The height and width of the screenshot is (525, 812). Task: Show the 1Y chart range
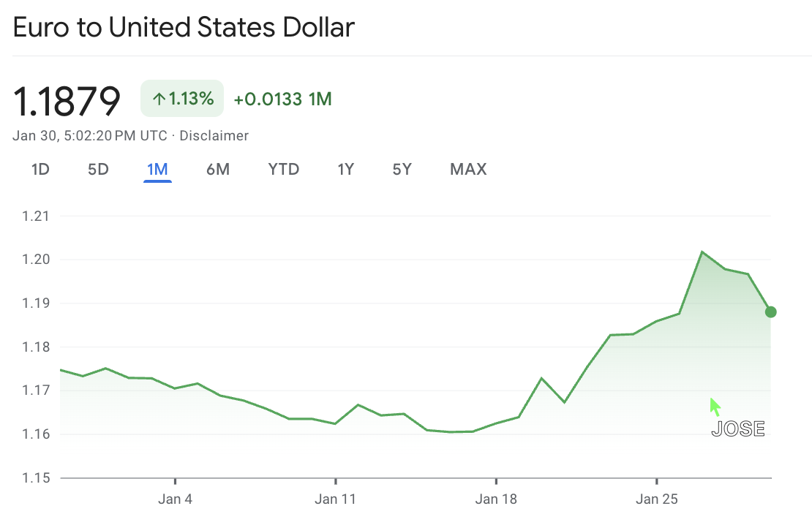pos(346,170)
